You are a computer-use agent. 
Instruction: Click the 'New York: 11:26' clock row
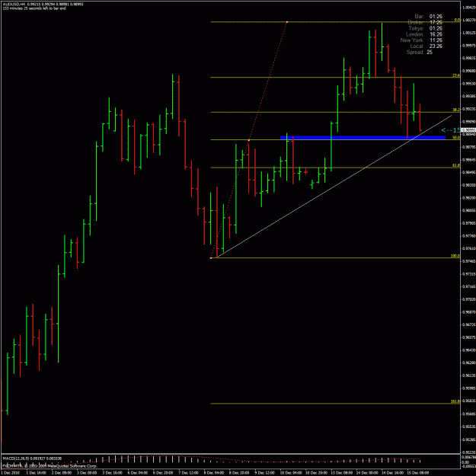421,40
